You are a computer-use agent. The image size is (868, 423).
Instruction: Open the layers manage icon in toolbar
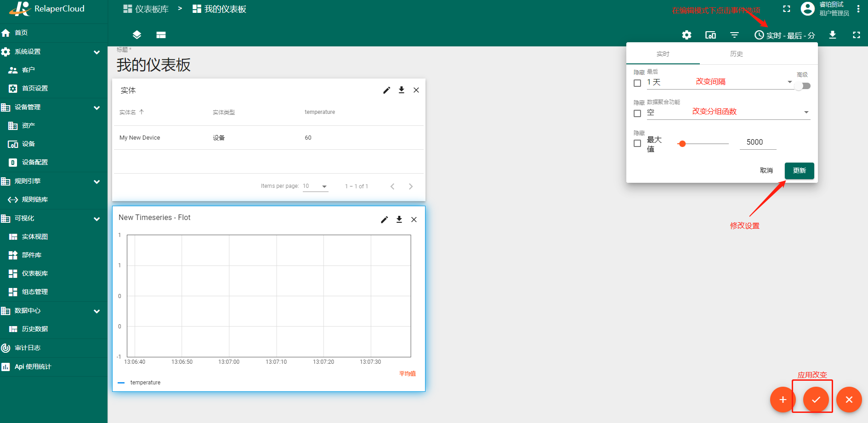[137, 35]
